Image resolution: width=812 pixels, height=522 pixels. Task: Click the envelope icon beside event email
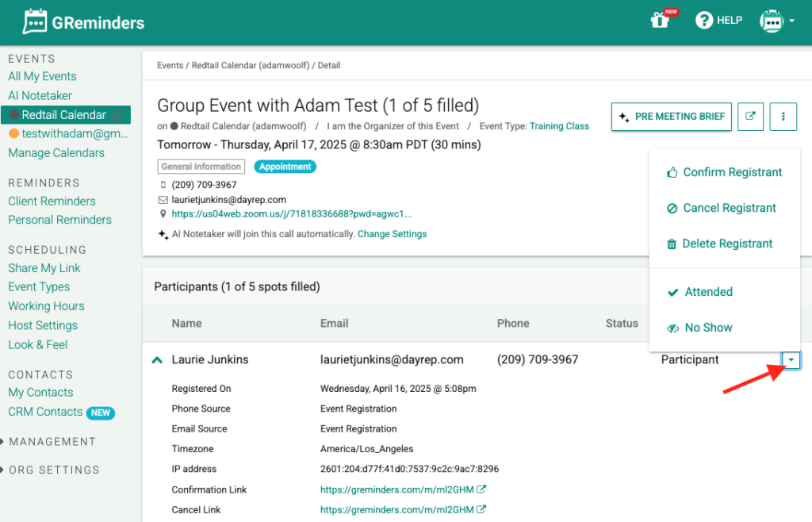pos(163,200)
